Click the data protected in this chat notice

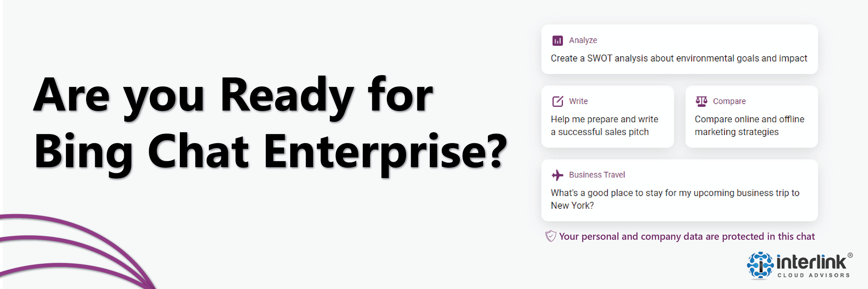(687, 237)
